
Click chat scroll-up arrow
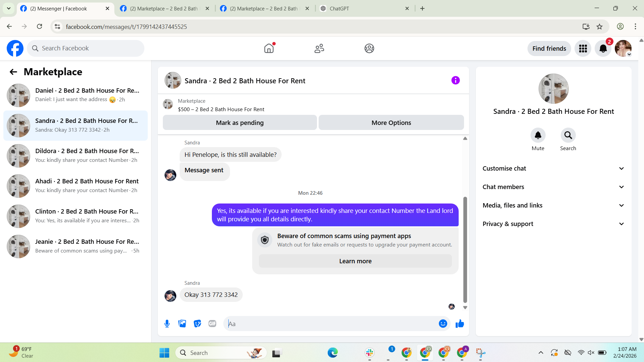(x=465, y=138)
